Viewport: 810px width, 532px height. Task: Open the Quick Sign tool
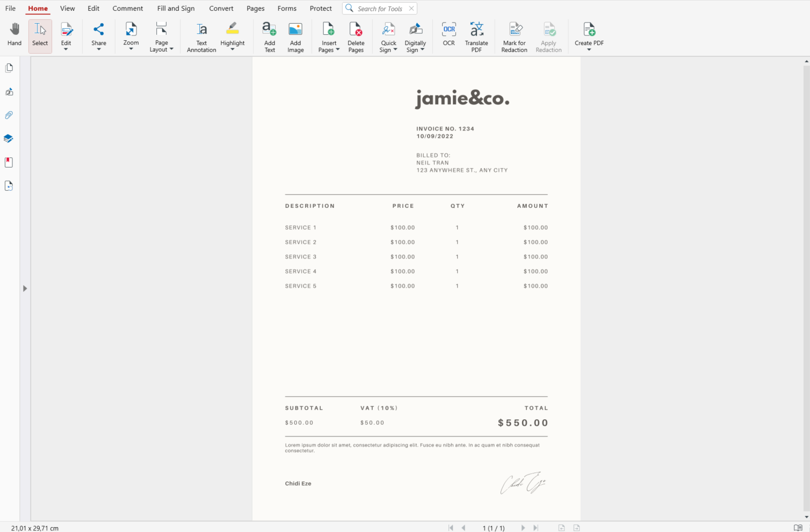[388, 37]
